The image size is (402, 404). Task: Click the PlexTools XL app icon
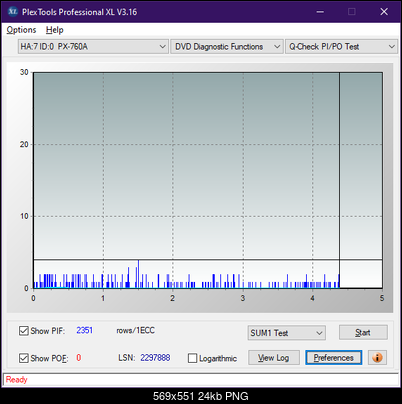point(13,12)
